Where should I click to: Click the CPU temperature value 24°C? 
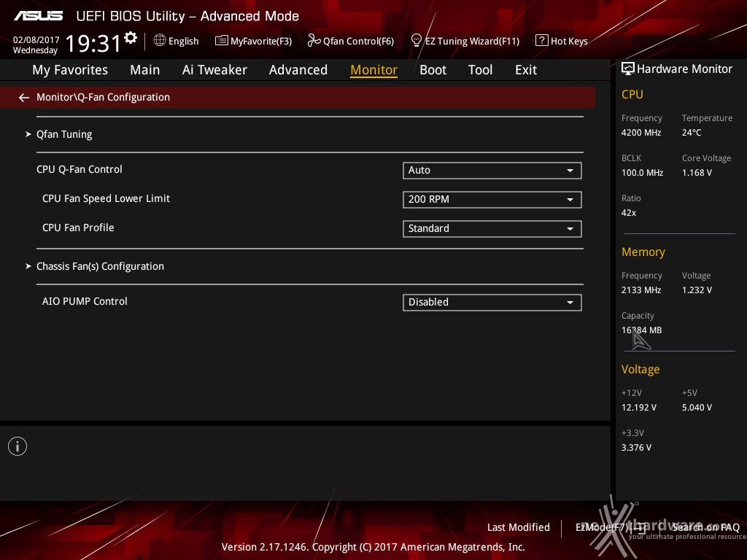692,133
